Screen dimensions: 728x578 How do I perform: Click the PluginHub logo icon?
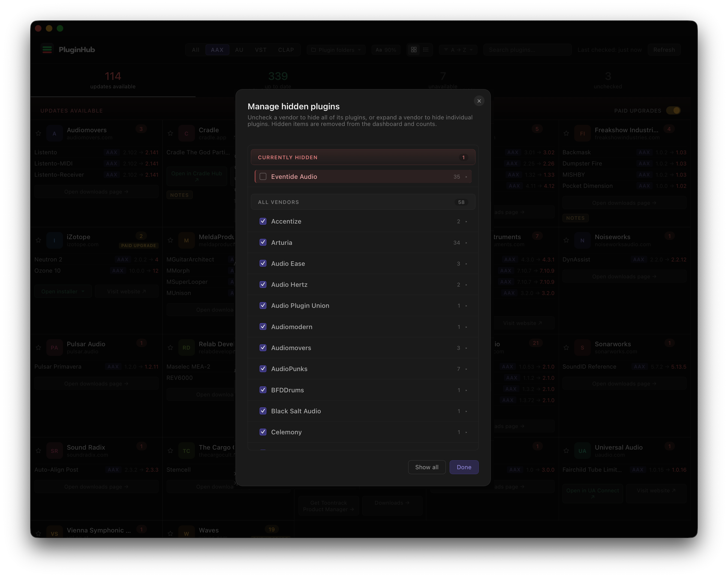click(x=47, y=50)
